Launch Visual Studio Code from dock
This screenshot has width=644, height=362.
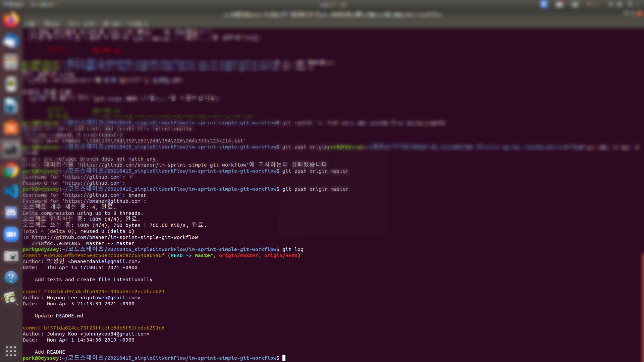pyautogui.click(x=11, y=192)
